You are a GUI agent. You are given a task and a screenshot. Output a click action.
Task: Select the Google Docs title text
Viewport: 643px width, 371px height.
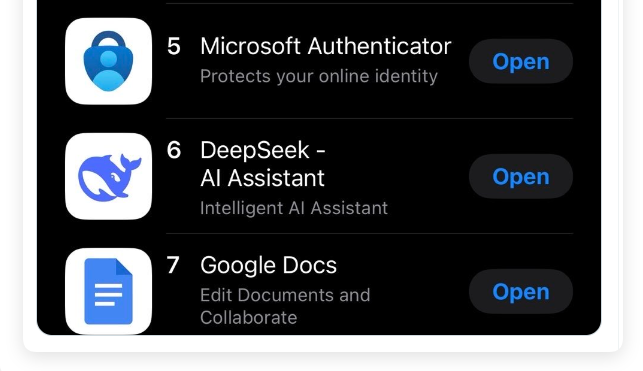pos(269,265)
